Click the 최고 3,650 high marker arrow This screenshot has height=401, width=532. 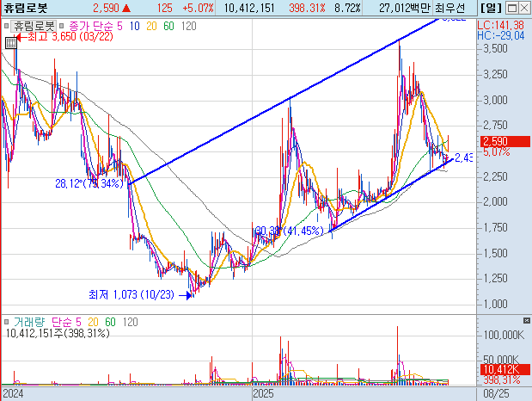20,37
